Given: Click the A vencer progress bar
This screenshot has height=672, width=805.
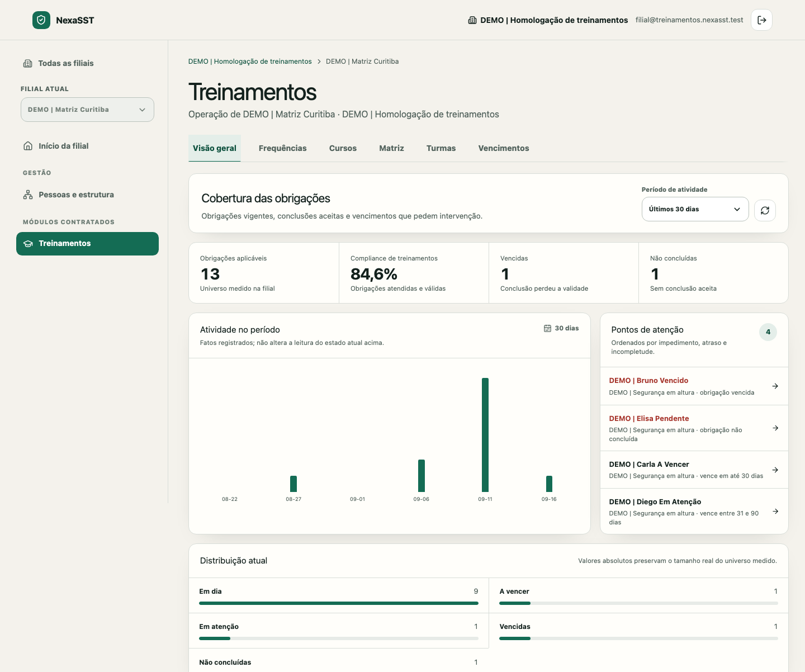Looking at the screenshot, I should [638, 603].
